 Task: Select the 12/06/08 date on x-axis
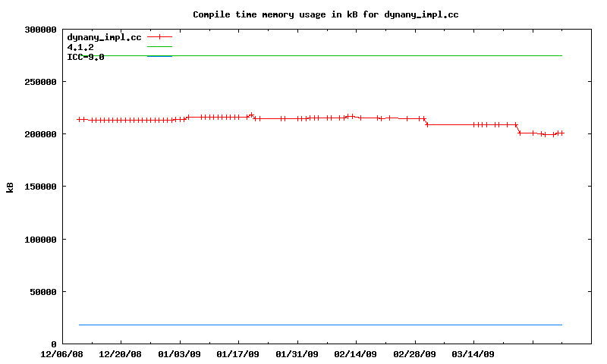62,354
